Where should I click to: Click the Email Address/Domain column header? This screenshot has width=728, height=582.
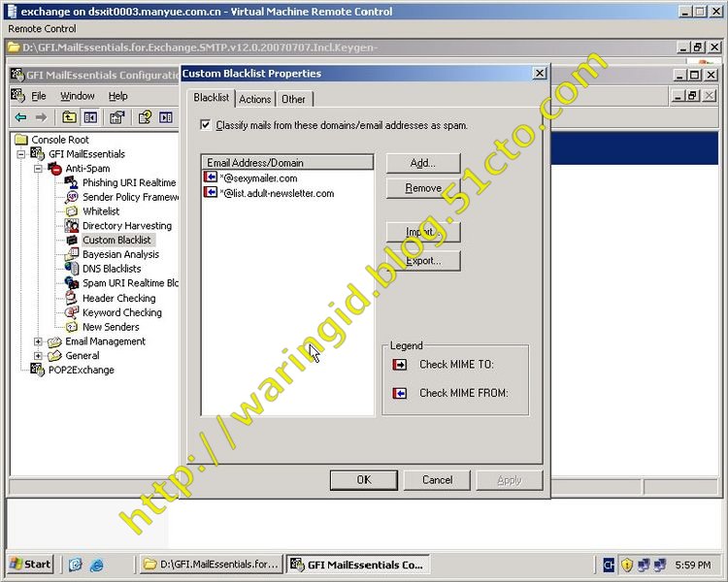[287, 163]
